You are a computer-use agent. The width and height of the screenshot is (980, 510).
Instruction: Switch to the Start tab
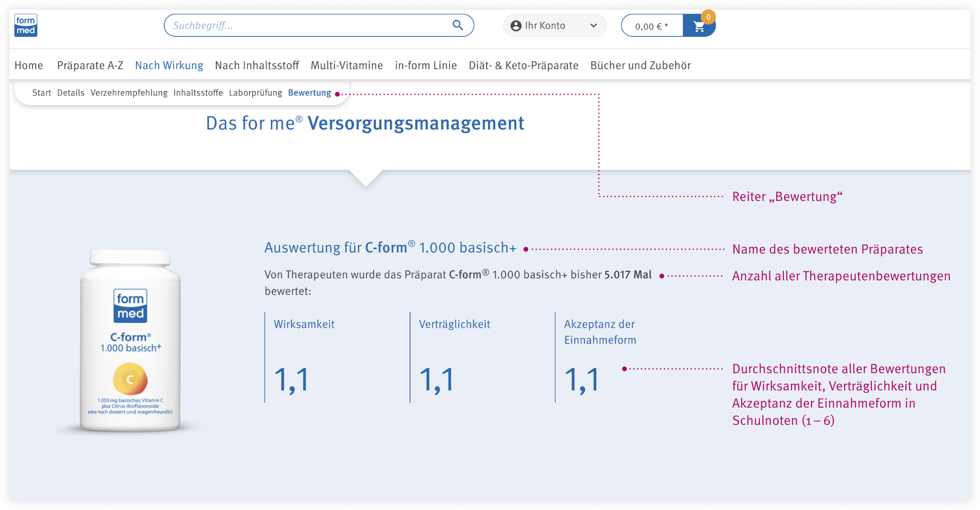42,93
